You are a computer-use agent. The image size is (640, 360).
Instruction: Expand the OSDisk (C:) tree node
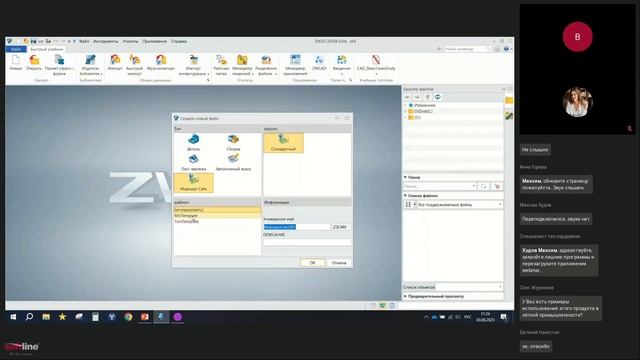(405, 111)
